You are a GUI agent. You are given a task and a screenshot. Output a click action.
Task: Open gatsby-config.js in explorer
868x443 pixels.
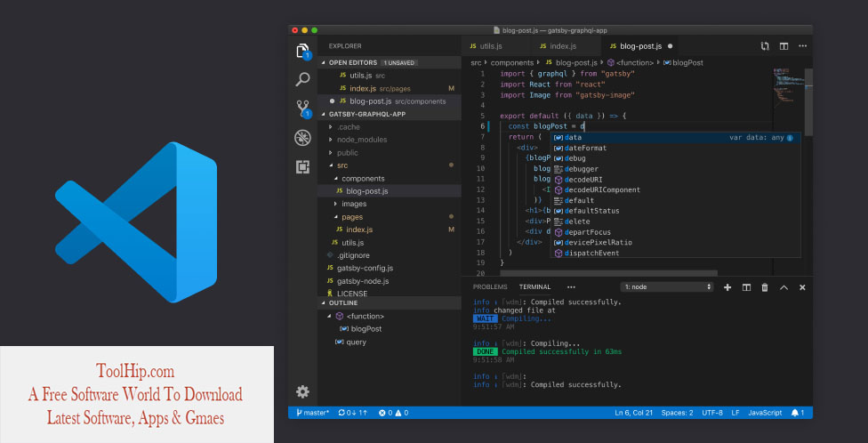click(390, 268)
